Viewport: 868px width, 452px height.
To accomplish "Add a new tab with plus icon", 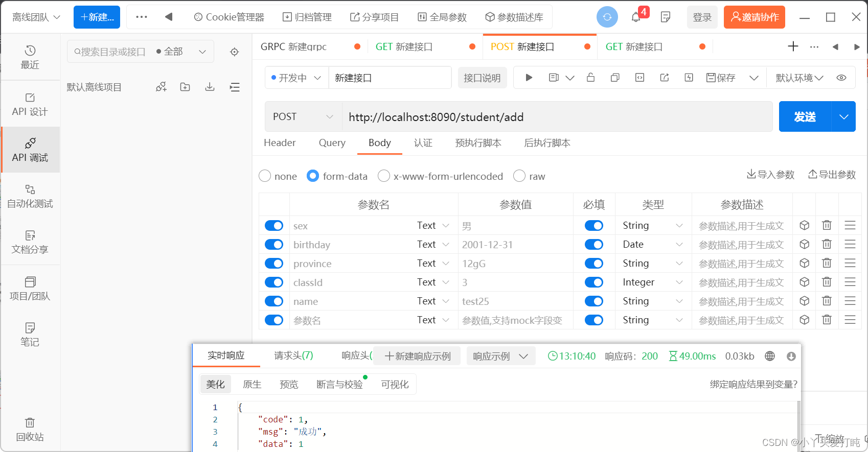I will pos(793,46).
